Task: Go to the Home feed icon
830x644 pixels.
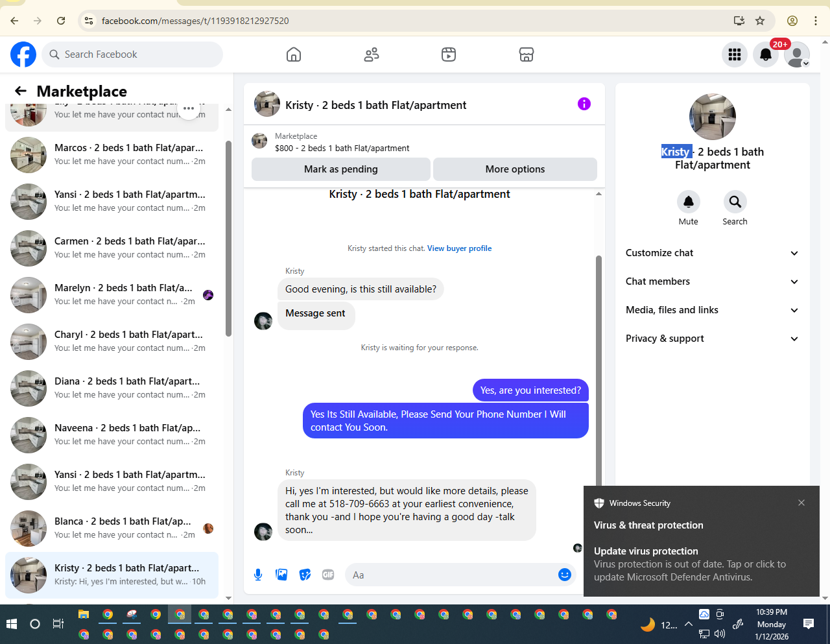Action: (x=294, y=54)
